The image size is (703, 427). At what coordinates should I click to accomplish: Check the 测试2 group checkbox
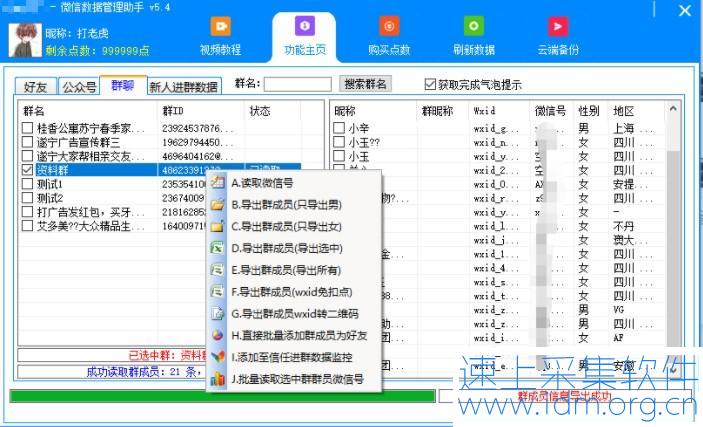(x=27, y=197)
